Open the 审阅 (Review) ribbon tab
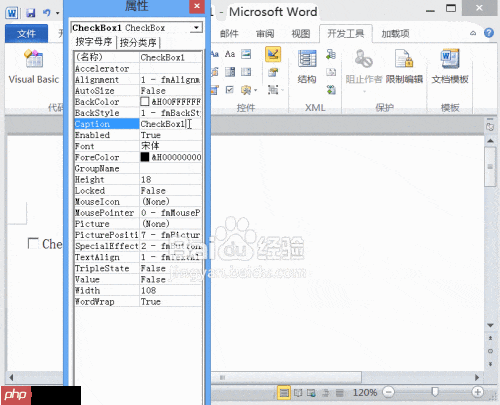Image resolution: width=500 pixels, height=405 pixels. pos(265,34)
